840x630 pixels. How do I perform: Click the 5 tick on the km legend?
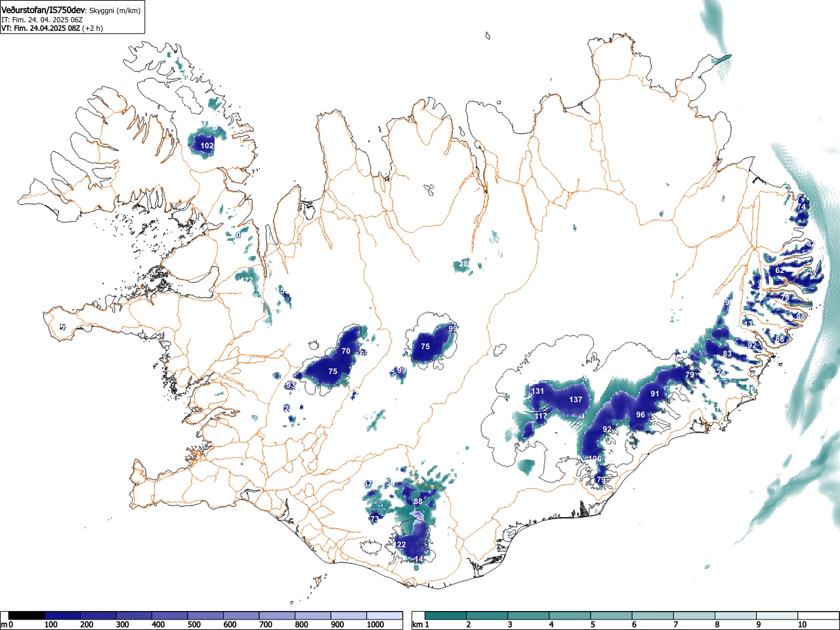[x=593, y=625]
